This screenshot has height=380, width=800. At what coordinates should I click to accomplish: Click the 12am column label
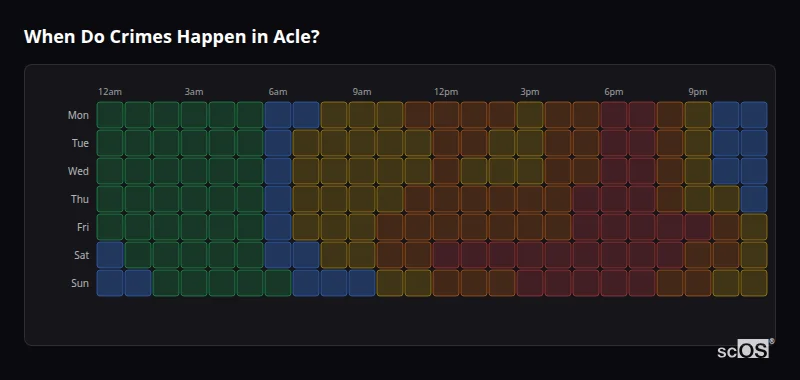coord(110,92)
